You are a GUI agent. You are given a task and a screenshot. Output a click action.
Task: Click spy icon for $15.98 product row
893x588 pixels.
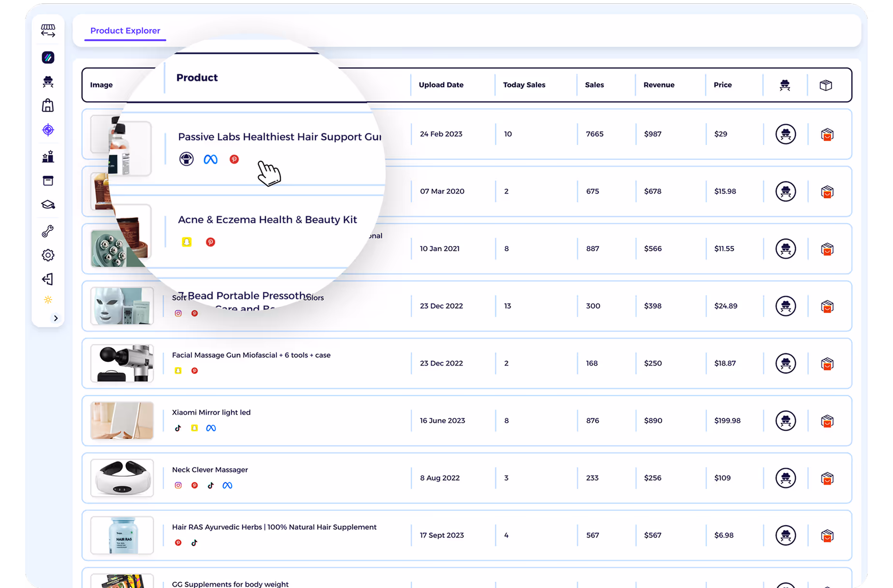coord(786,192)
